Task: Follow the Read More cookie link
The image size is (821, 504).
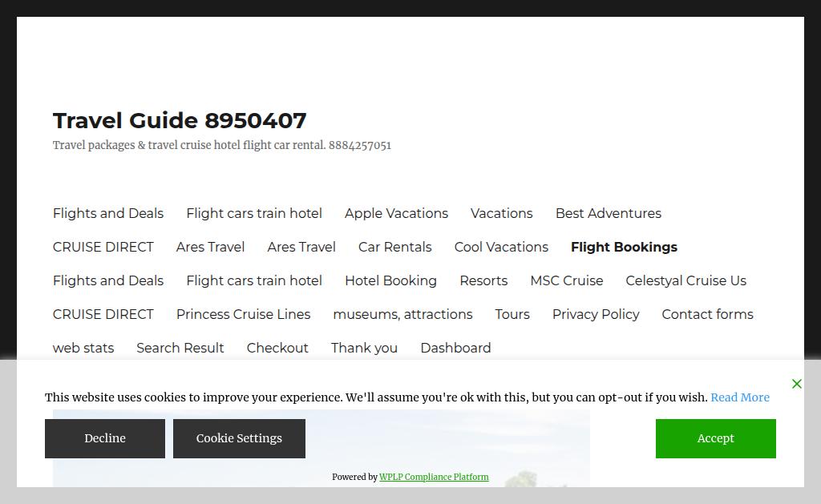Action: point(739,397)
